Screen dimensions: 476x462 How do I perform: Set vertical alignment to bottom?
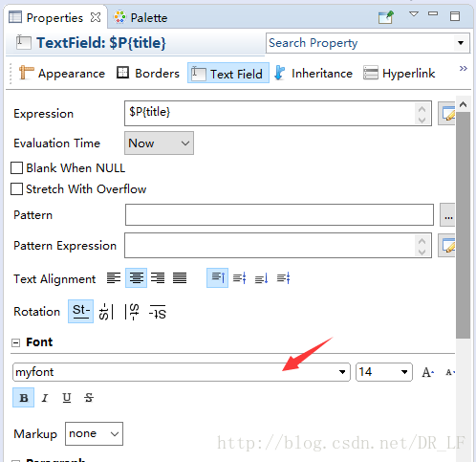click(261, 278)
